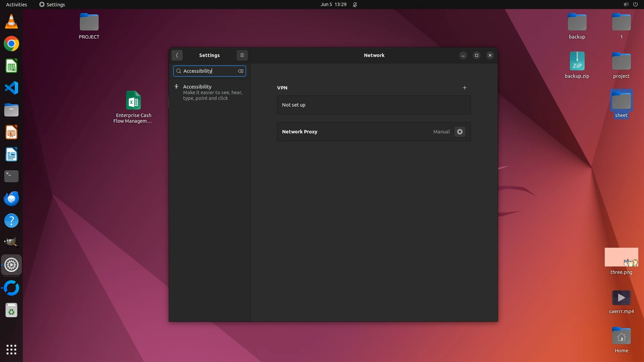Show Applications grid
The height and width of the screenshot is (362, 644).
pyautogui.click(x=11, y=350)
